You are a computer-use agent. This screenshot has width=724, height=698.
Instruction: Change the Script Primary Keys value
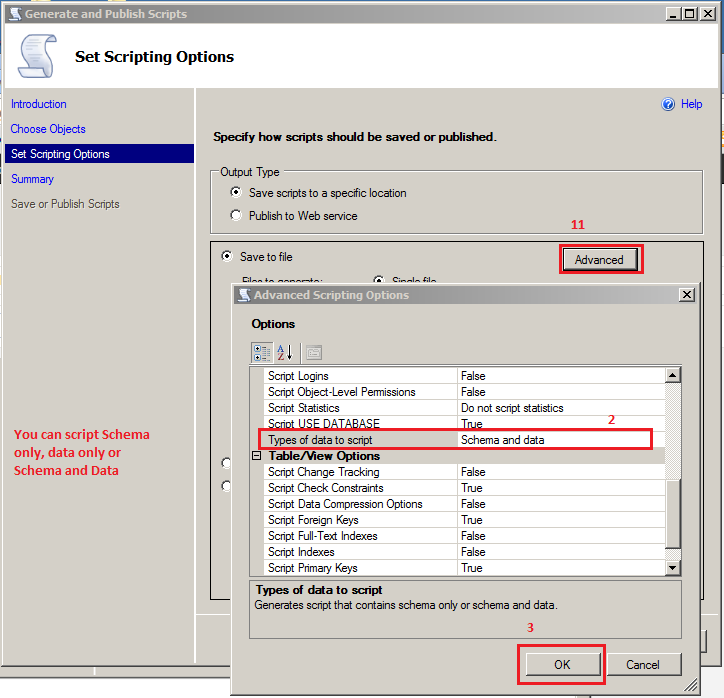click(561, 568)
